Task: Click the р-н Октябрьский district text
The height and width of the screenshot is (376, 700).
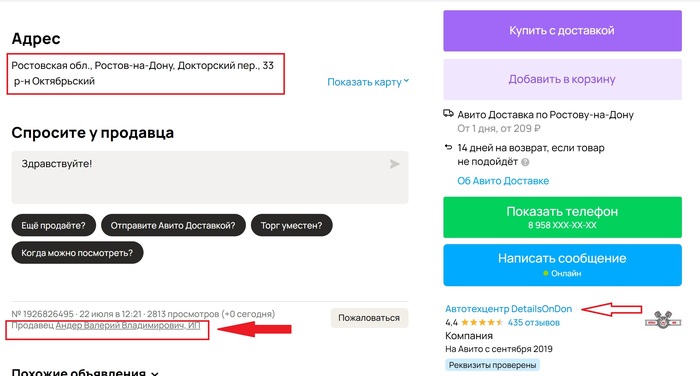Action: coord(54,81)
